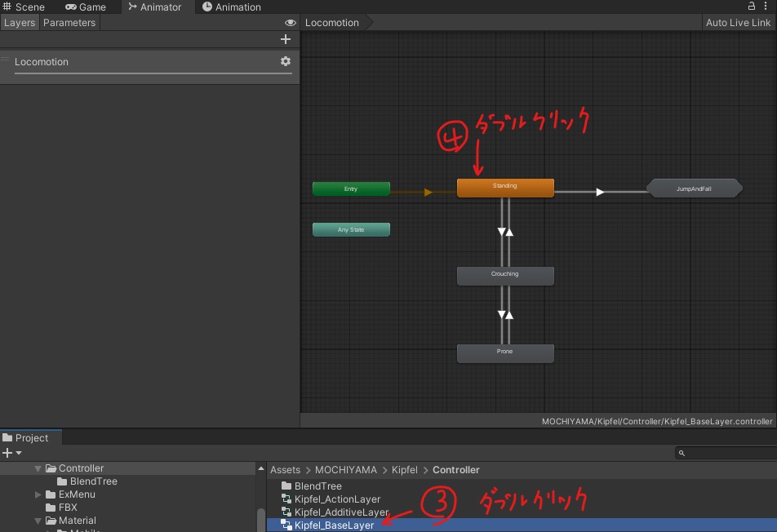Click the Kipfel breadcrumb link
This screenshot has height=532, width=777.
(404, 469)
